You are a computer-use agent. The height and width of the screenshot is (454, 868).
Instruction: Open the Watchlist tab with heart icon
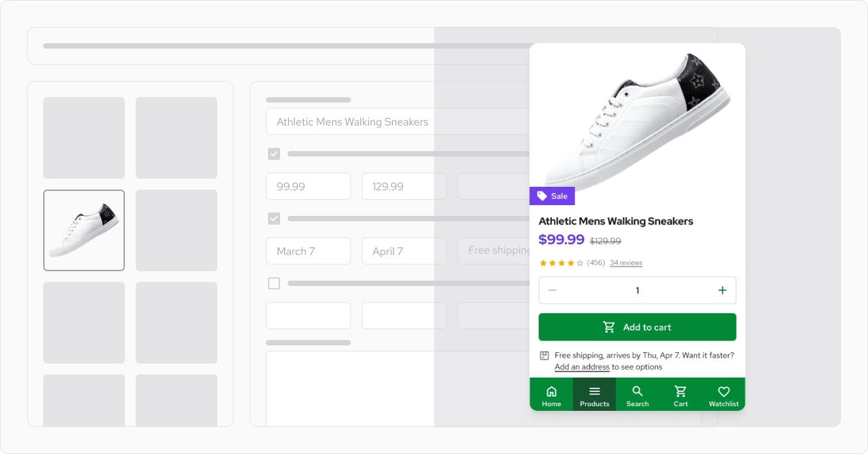pos(724,395)
